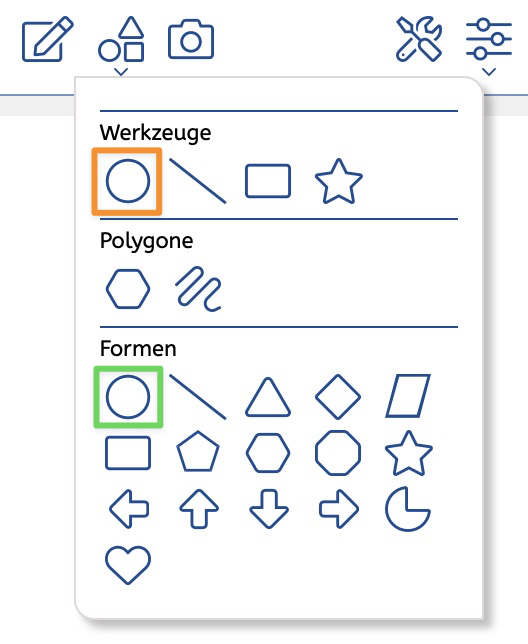
Task: Choose the hexagon polygon tool under Polygone
Action: pyautogui.click(x=128, y=289)
